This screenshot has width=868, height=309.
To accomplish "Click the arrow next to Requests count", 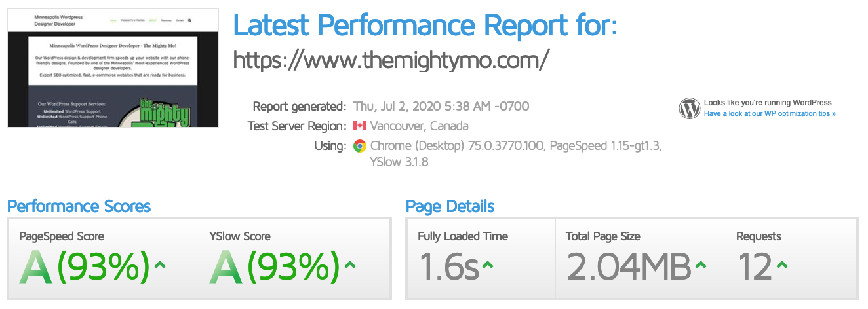I will click(x=781, y=264).
